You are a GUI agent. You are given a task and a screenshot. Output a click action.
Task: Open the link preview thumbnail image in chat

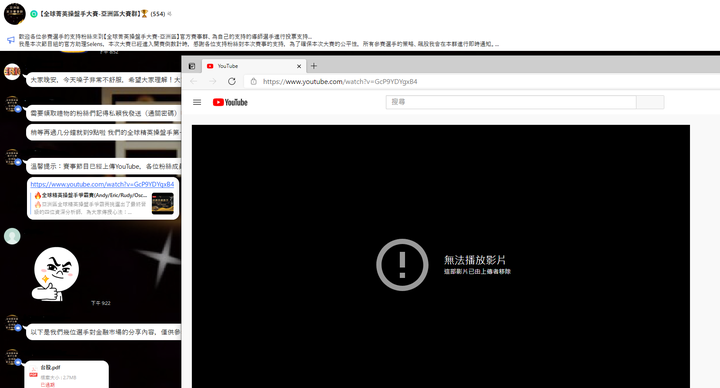coord(163,204)
